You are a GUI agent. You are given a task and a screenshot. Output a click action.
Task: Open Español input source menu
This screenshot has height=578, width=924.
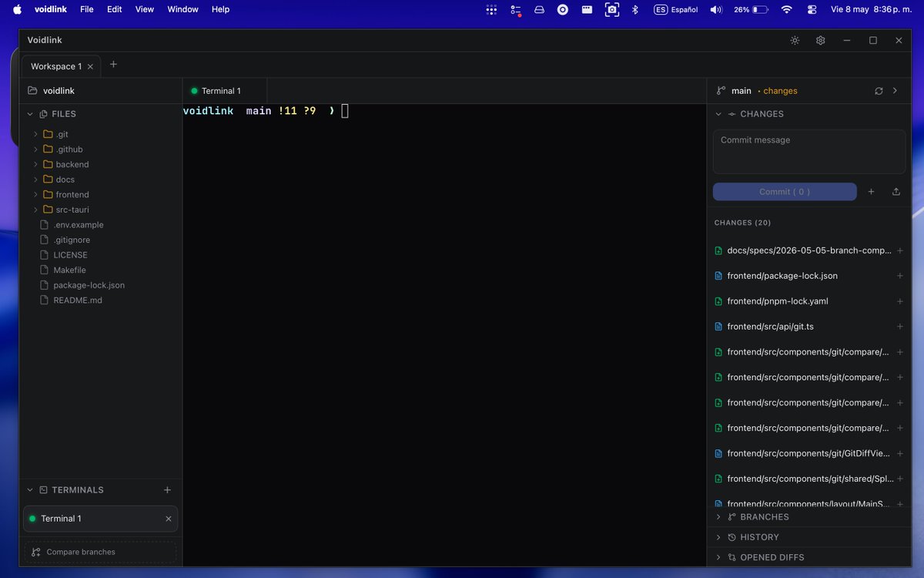coord(676,10)
